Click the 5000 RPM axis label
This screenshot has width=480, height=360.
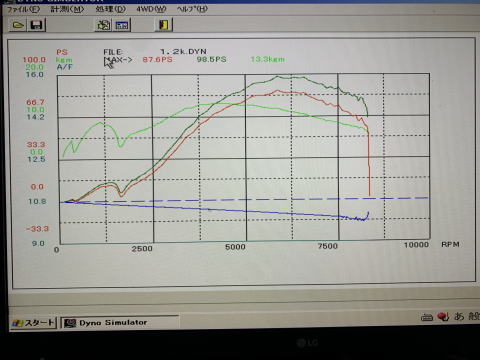point(235,247)
